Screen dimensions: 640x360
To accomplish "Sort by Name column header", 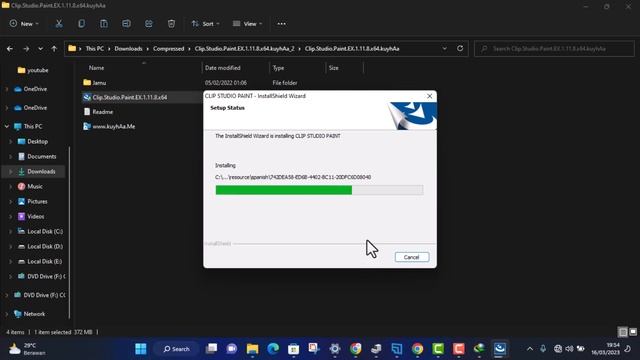I will pyautogui.click(x=96, y=68).
